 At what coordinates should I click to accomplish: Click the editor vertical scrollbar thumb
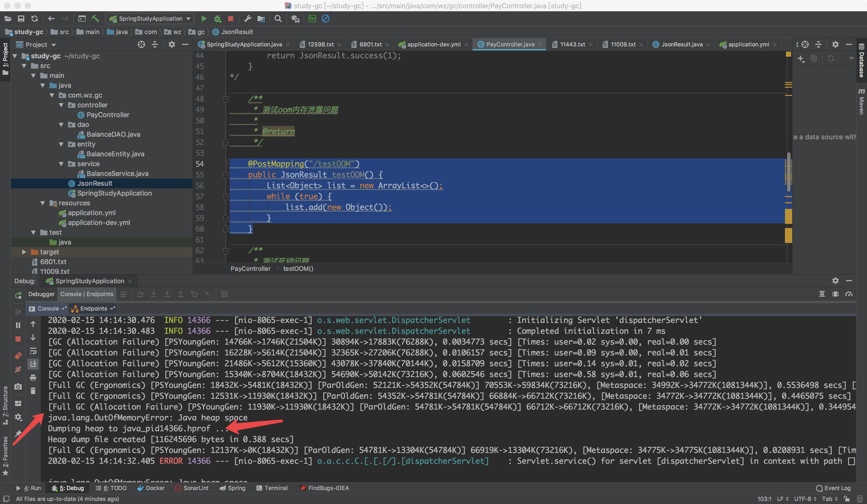(789, 172)
